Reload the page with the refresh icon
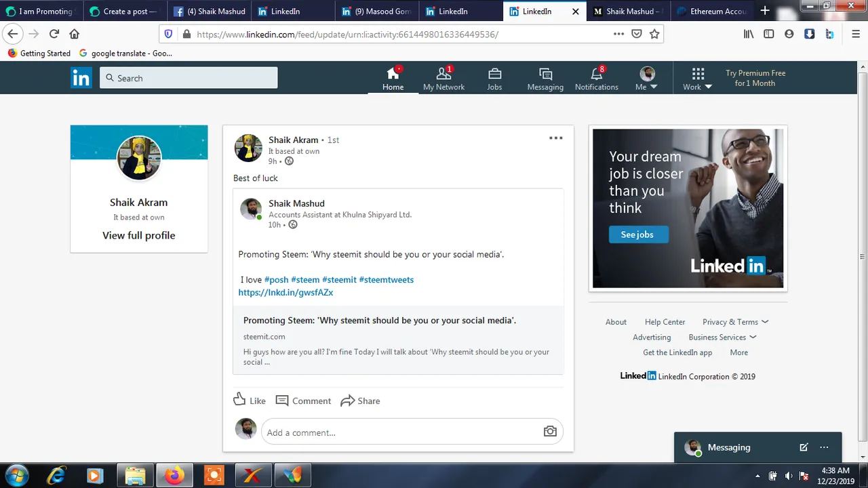This screenshot has height=488, width=868. point(54,34)
